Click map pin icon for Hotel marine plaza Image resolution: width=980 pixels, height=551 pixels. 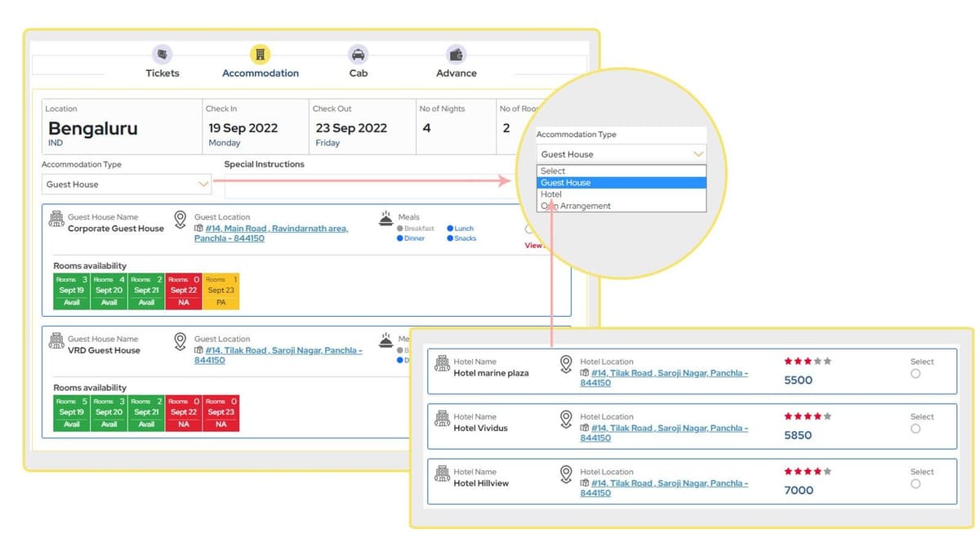(566, 364)
